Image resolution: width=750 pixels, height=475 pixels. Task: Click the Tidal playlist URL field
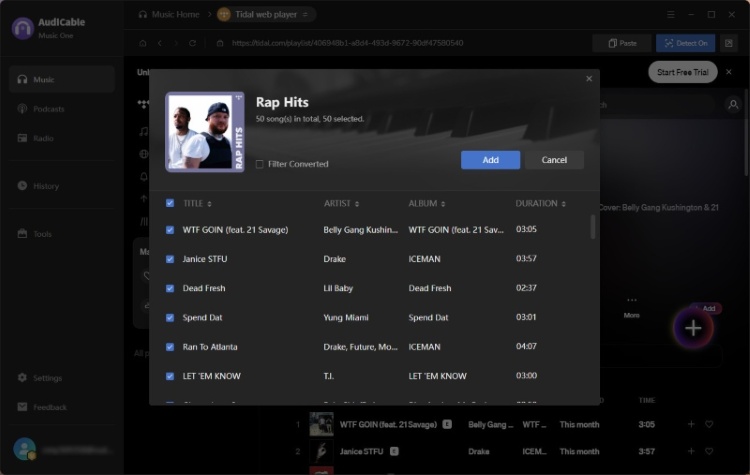pos(347,43)
